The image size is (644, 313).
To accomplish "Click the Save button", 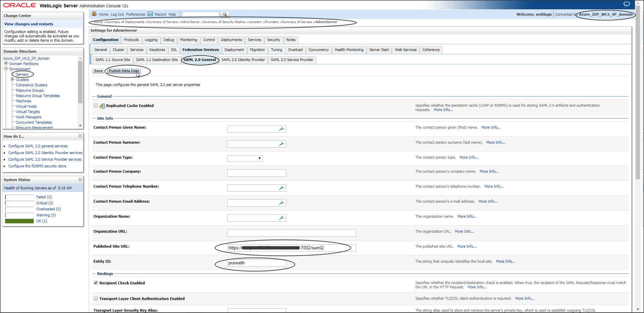I will coord(98,71).
